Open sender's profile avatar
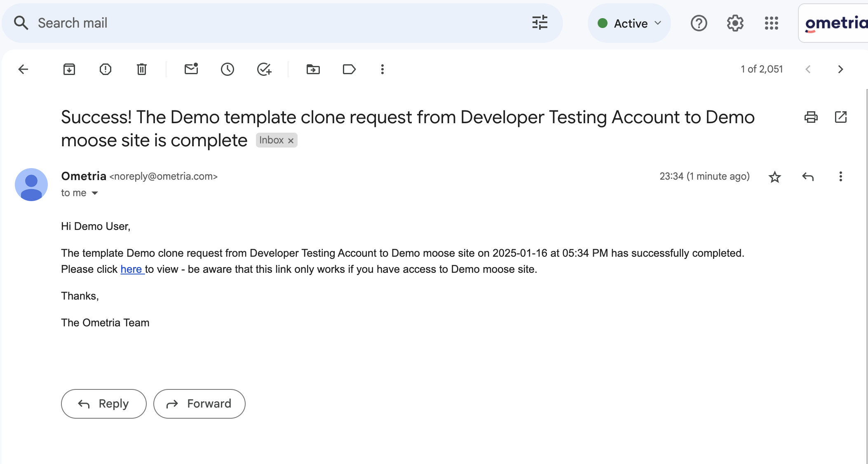Screen dimensions: 868x464 tap(31, 185)
